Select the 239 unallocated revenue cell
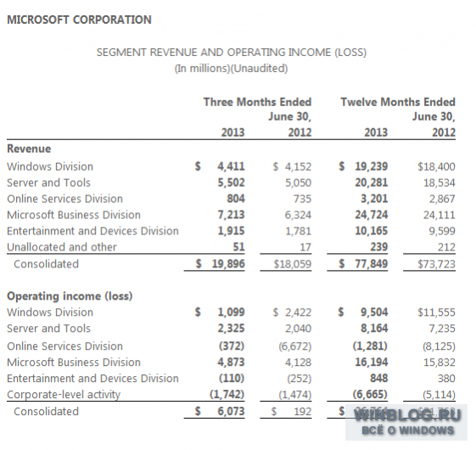The width and height of the screenshot is (476, 450). point(379,247)
